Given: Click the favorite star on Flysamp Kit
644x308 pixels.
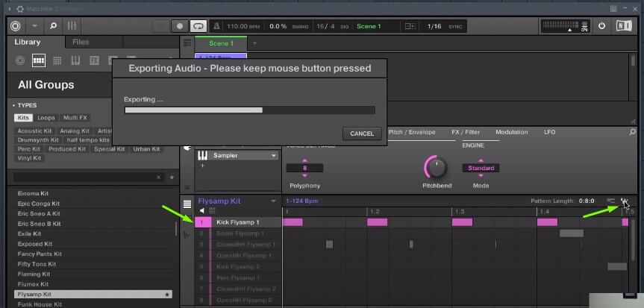Looking at the screenshot, I should coord(166,295).
